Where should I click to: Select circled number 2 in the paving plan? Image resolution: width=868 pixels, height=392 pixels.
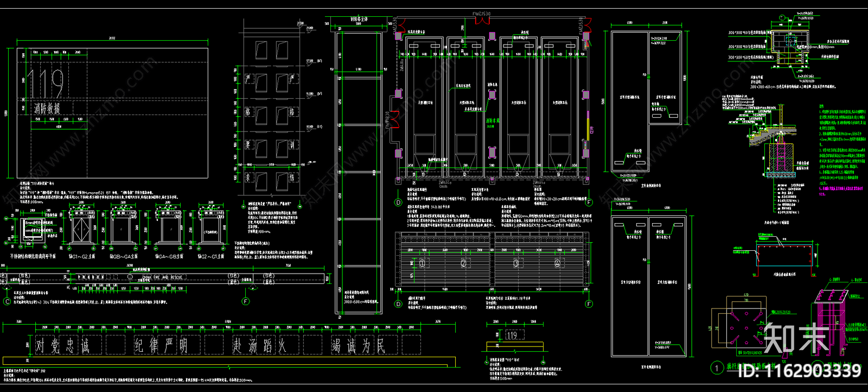point(464,263)
